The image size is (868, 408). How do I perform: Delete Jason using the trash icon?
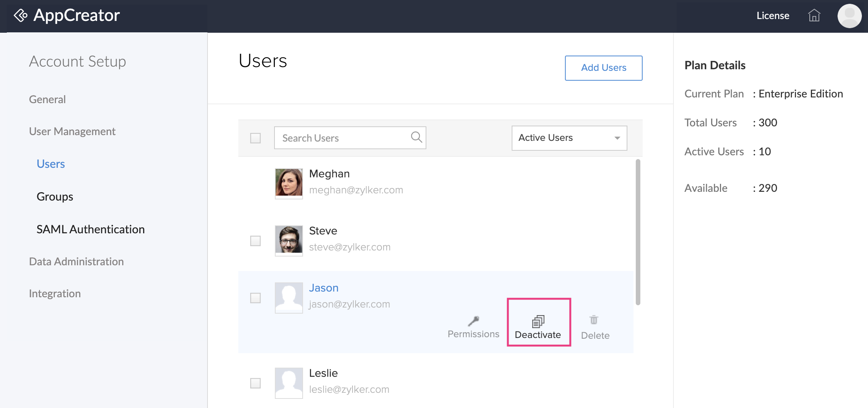[594, 320]
